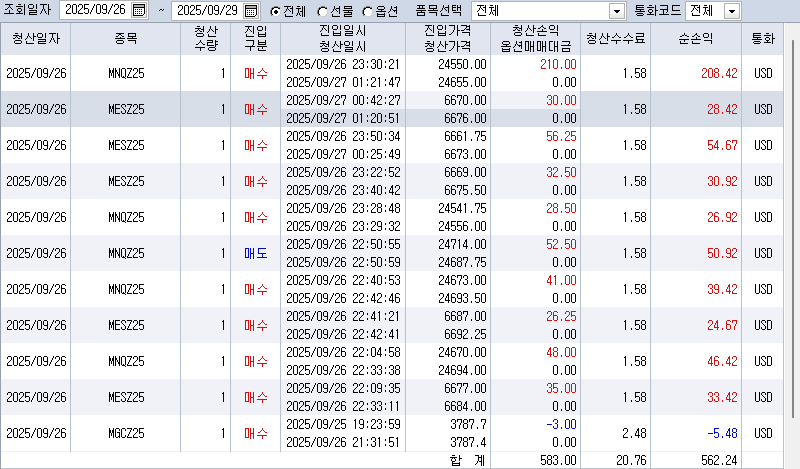Screen dimensions: 800x469
Task: Click total liquidation profit 583.00
Action: tap(558, 460)
